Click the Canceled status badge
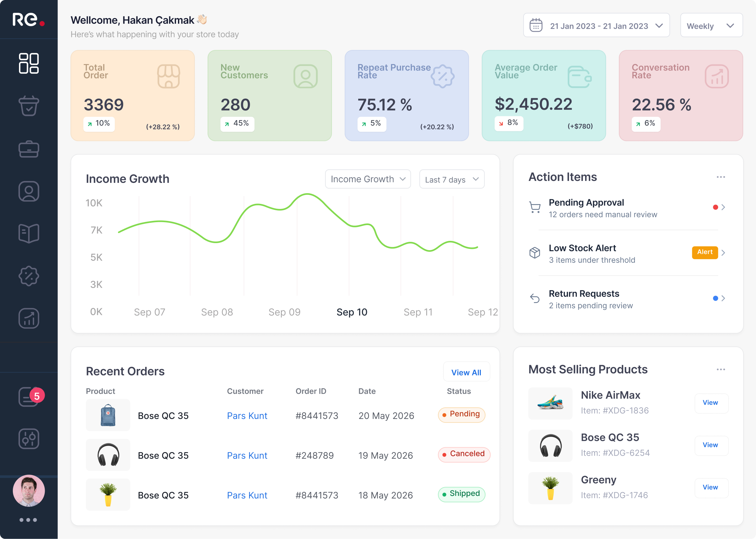This screenshot has height=539, width=756. (x=464, y=455)
